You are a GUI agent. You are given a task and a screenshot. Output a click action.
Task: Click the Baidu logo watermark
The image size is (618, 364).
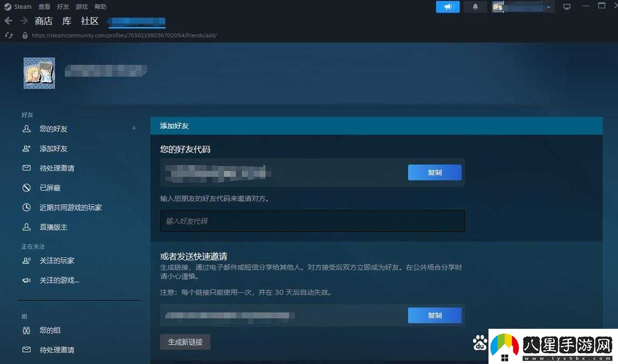tap(480, 342)
